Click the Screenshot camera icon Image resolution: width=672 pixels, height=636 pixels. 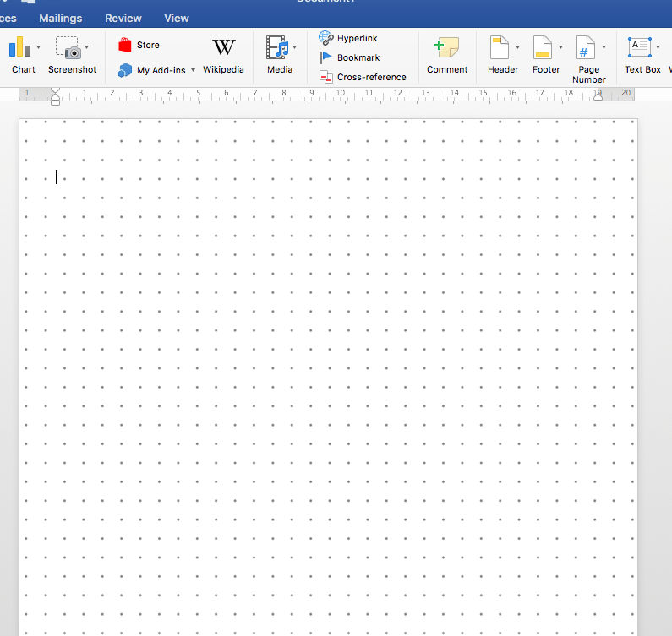tap(68, 47)
